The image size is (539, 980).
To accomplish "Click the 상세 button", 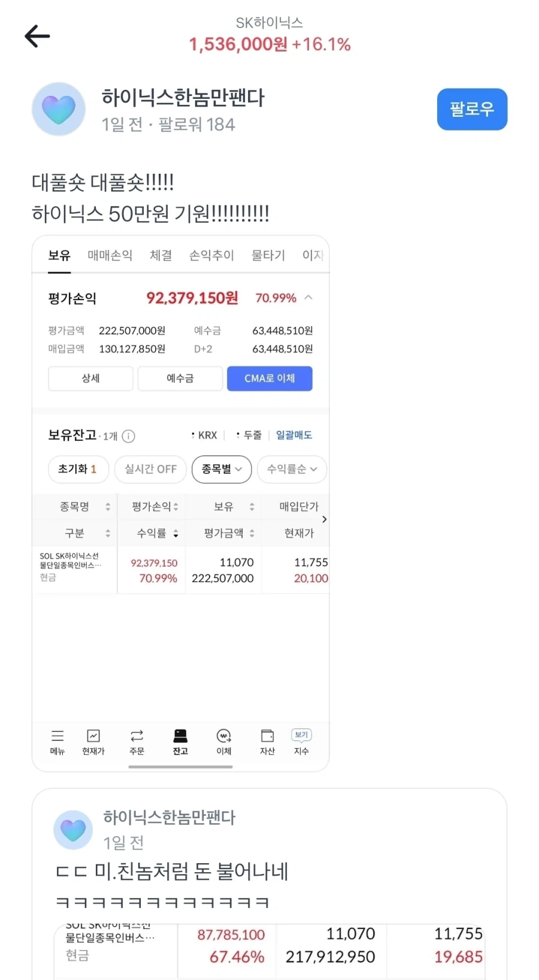I will [x=90, y=379].
